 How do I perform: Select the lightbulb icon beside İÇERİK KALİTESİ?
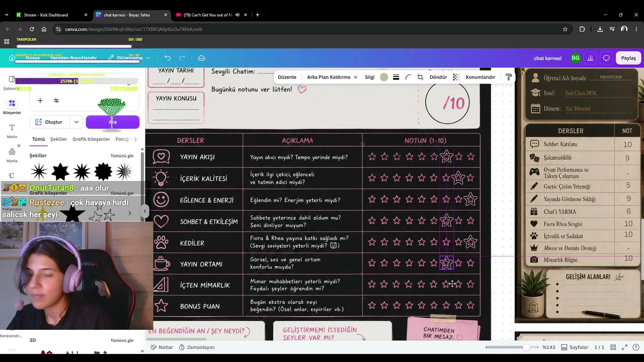coord(161,178)
